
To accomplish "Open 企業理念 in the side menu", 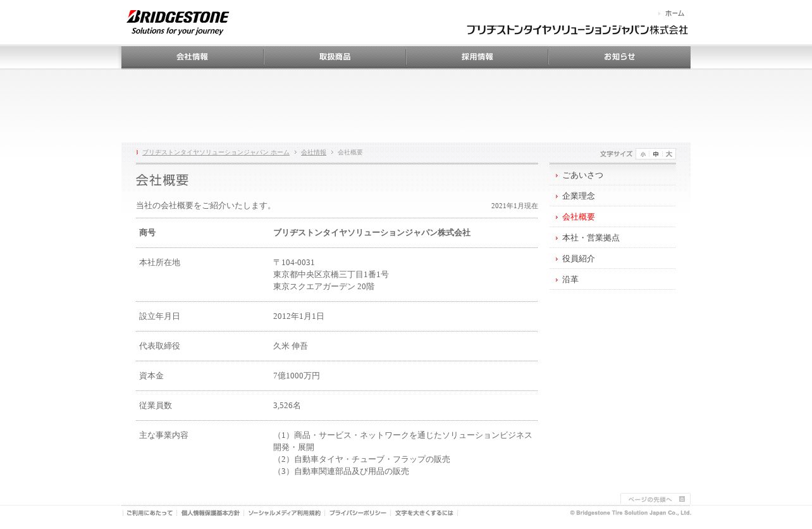I will (612, 196).
